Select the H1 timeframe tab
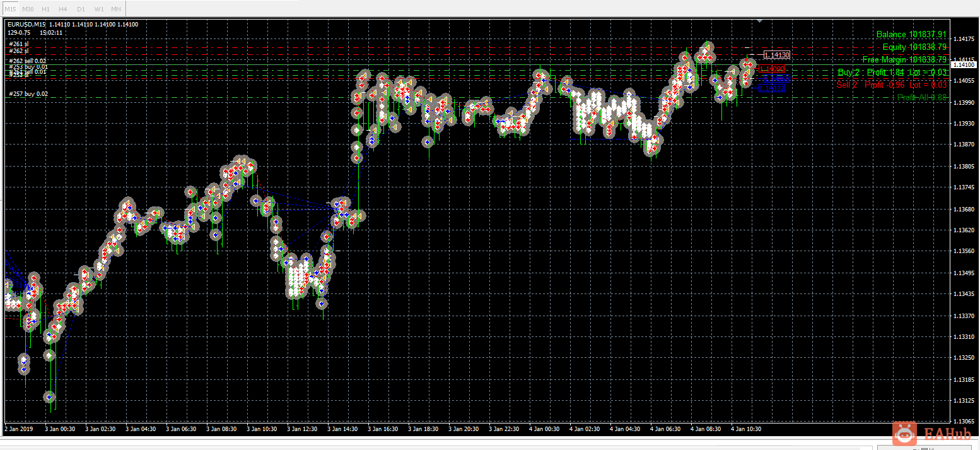Screen dimensions: 980x450 (45, 9)
